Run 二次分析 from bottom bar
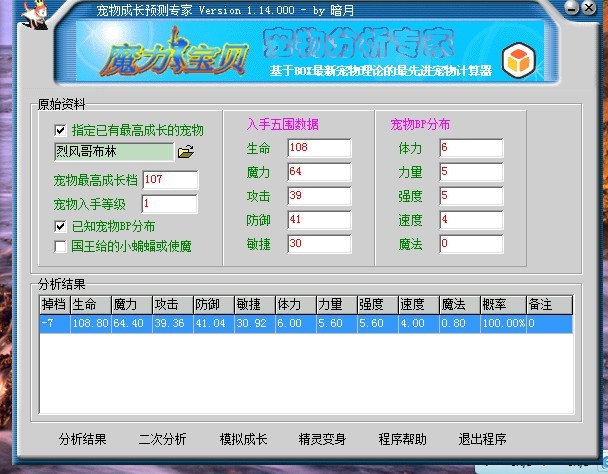The height and width of the screenshot is (474, 608). [162, 439]
